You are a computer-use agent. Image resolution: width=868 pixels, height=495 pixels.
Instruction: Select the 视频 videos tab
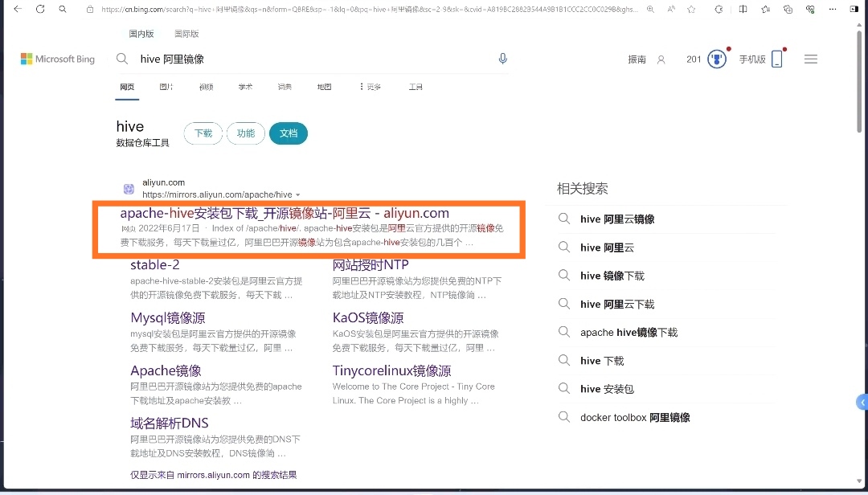(x=206, y=86)
